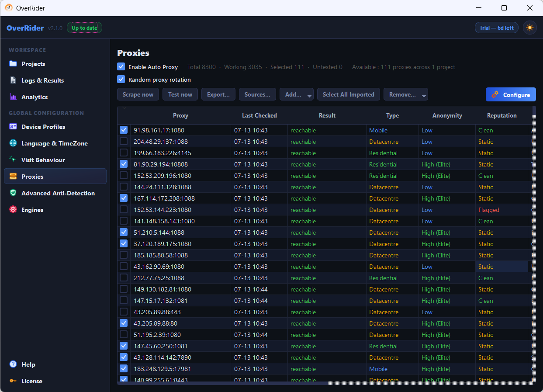
Task: Open Device Profiles configuration
Action: pyautogui.click(x=55, y=127)
